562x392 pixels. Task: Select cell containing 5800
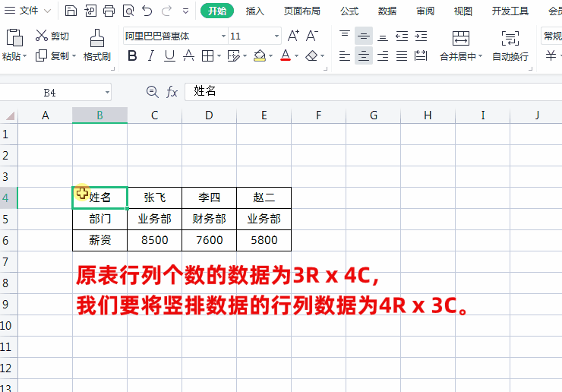click(x=264, y=240)
